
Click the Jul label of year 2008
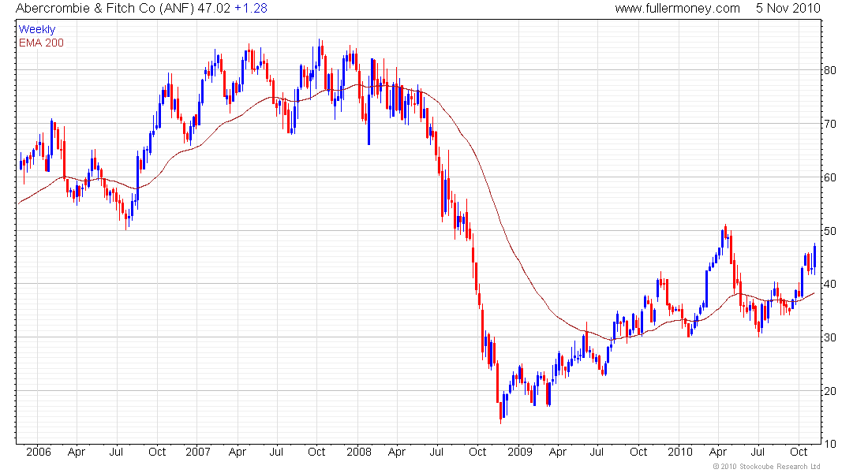pyautogui.click(x=436, y=452)
